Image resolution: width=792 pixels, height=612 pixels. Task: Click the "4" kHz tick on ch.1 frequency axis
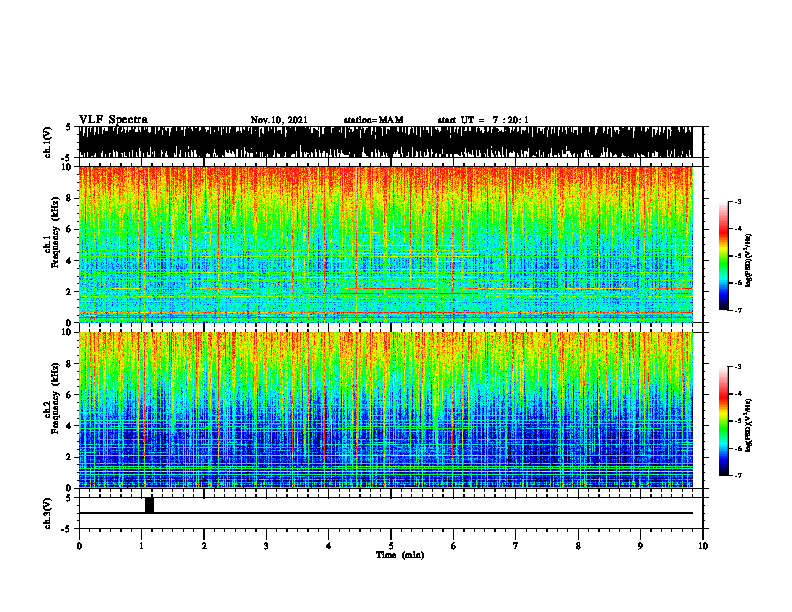[x=70, y=261]
